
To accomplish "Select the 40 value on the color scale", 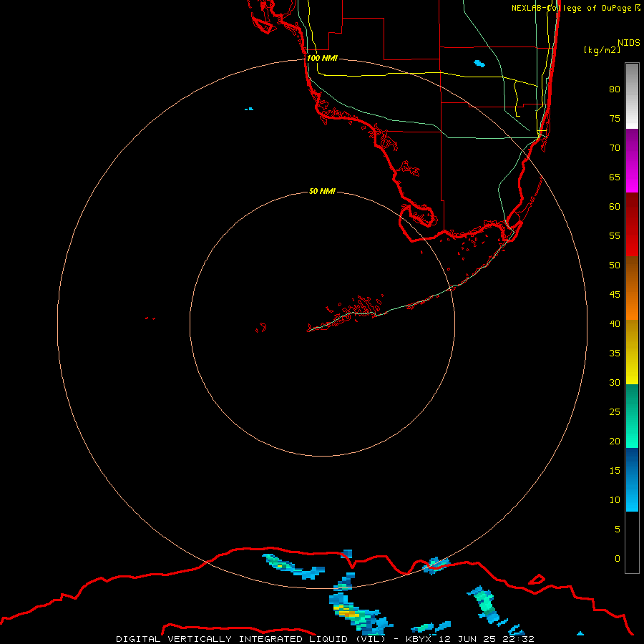I will click(615, 323).
